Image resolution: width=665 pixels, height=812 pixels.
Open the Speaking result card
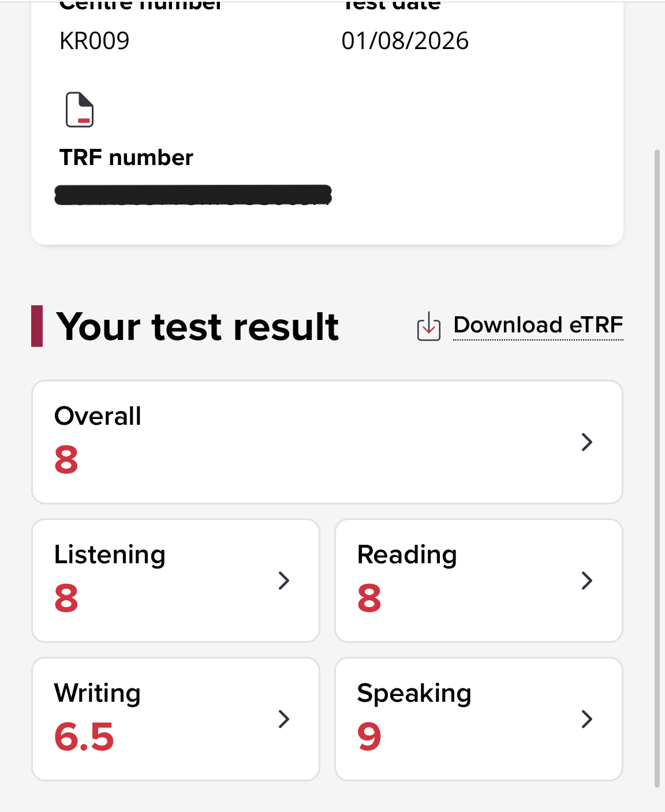[x=479, y=719]
